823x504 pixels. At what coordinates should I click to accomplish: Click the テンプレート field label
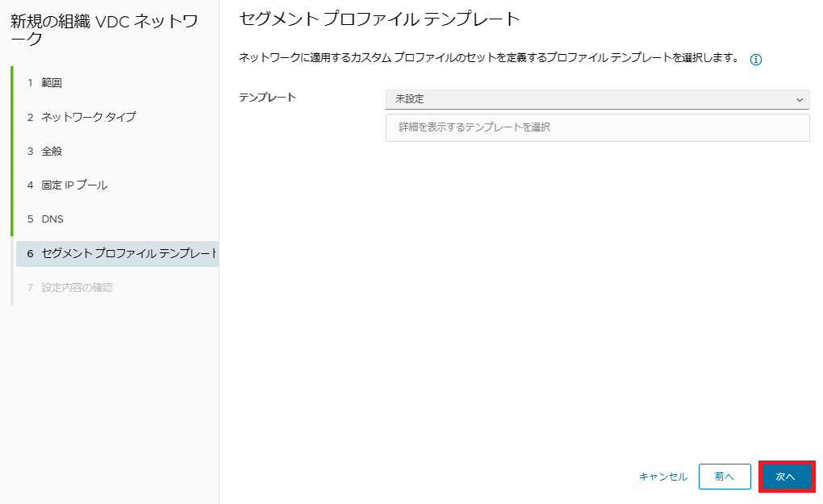pos(267,98)
